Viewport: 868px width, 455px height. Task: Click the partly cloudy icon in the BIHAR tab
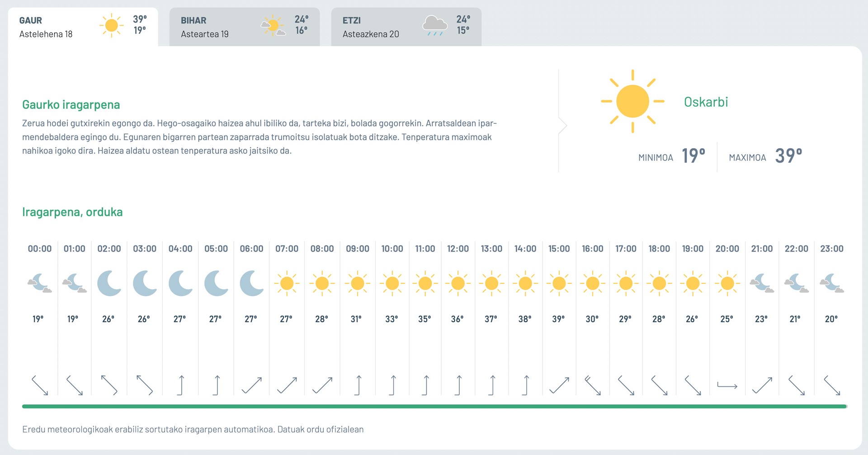(x=274, y=25)
